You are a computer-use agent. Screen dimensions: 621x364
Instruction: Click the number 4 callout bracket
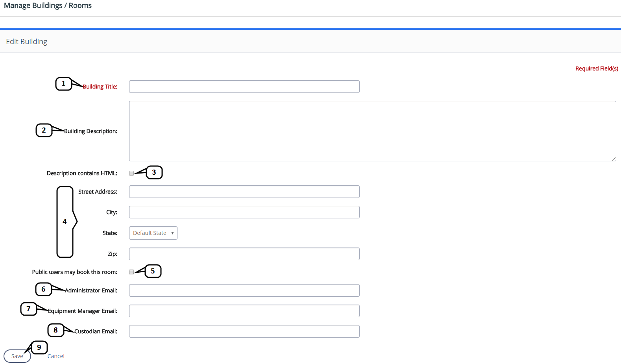coord(65,222)
